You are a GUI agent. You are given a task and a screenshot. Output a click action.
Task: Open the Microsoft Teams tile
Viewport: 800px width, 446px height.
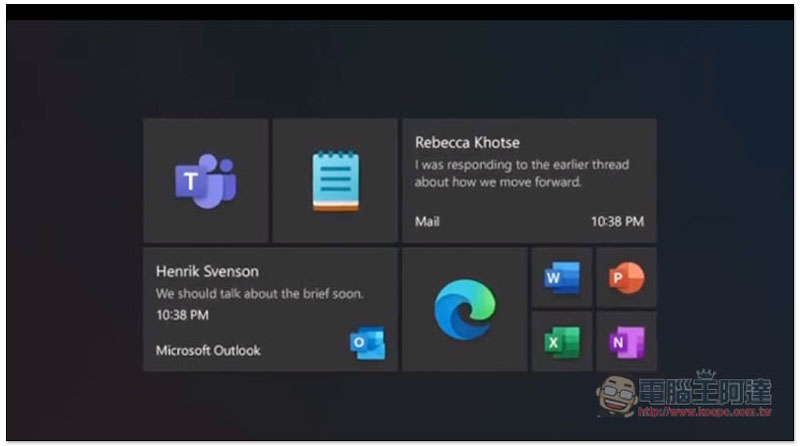[x=206, y=181]
